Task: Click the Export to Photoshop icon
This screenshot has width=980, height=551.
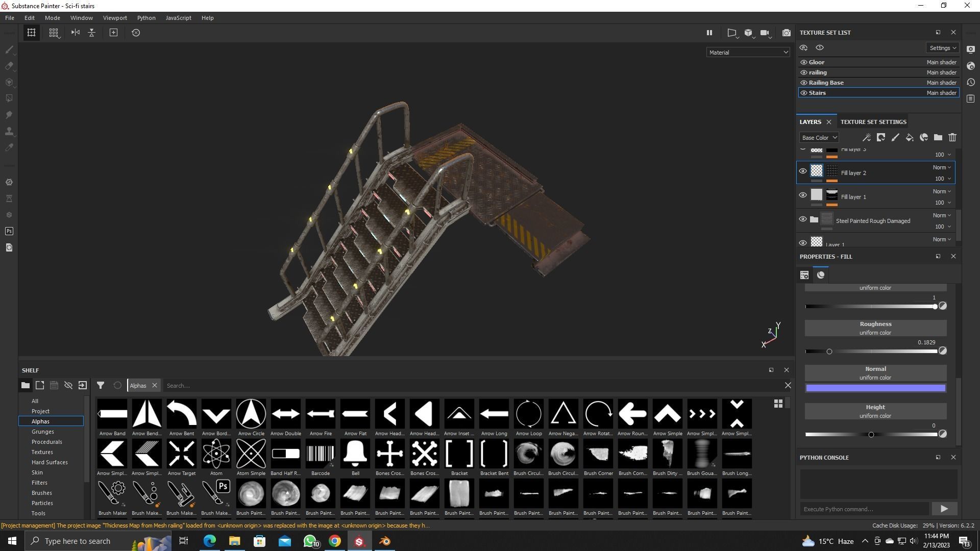Action: tap(9, 231)
